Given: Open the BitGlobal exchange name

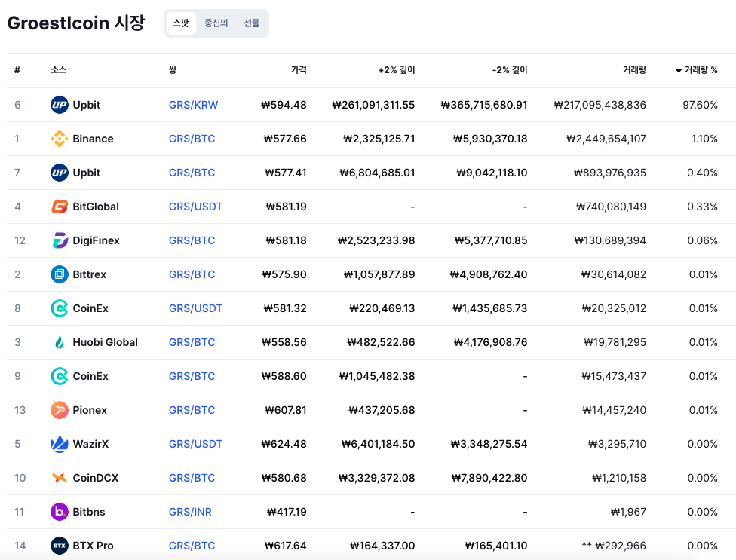Looking at the screenshot, I should pos(96,207).
